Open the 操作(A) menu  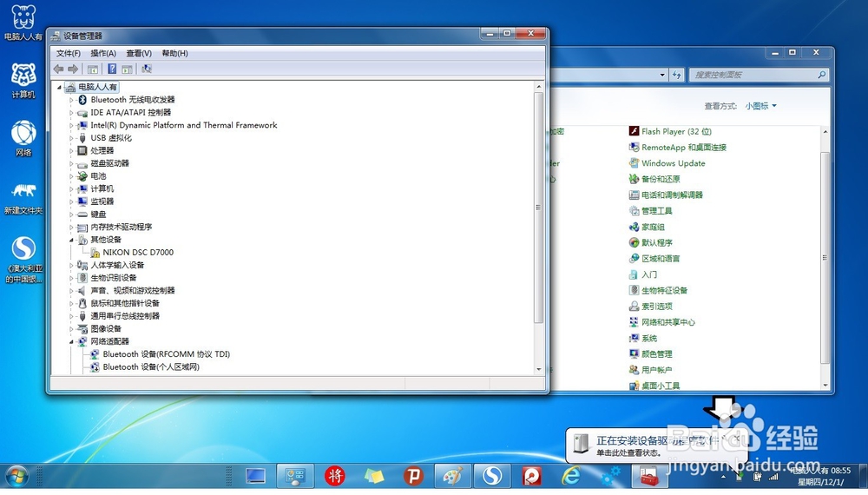(103, 53)
